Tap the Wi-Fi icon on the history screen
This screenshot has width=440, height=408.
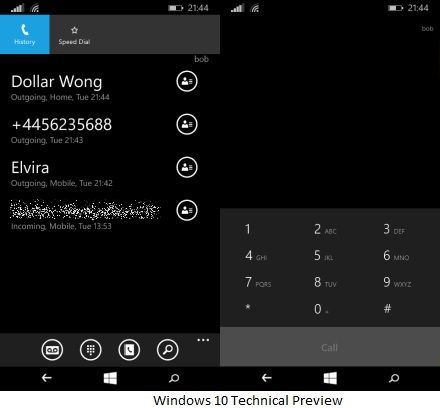pyautogui.click(x=35, y=8)
